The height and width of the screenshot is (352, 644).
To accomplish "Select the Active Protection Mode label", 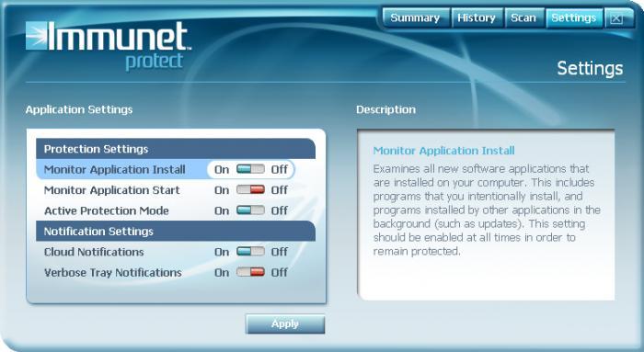I will pyautogui.click(x=107, y=210).
